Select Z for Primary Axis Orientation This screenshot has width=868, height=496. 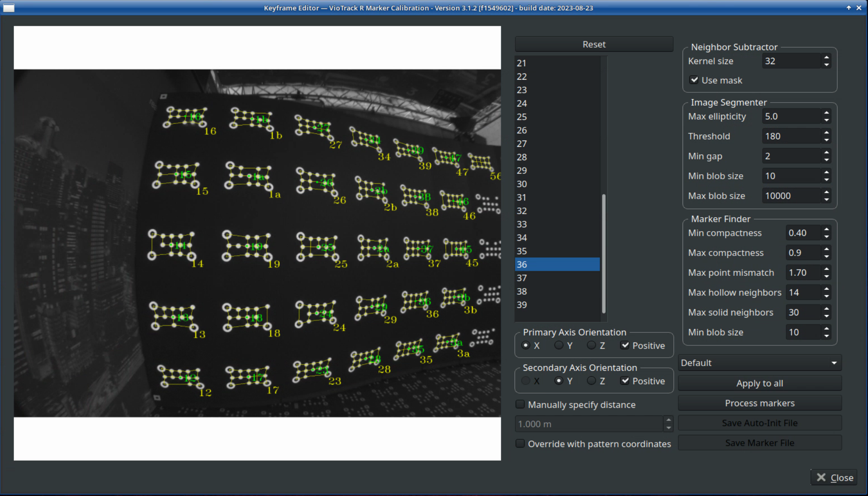coord(592,345)
